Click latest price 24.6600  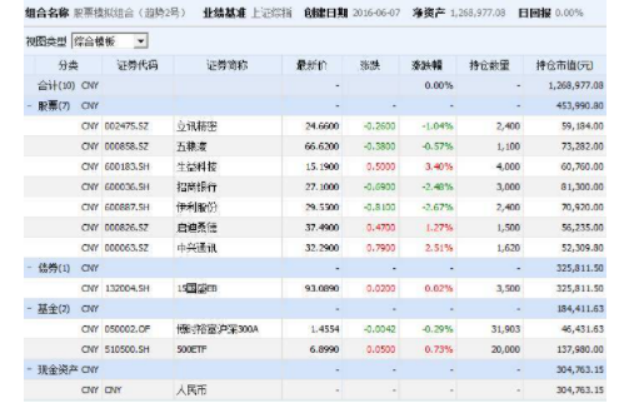(322, 127)
